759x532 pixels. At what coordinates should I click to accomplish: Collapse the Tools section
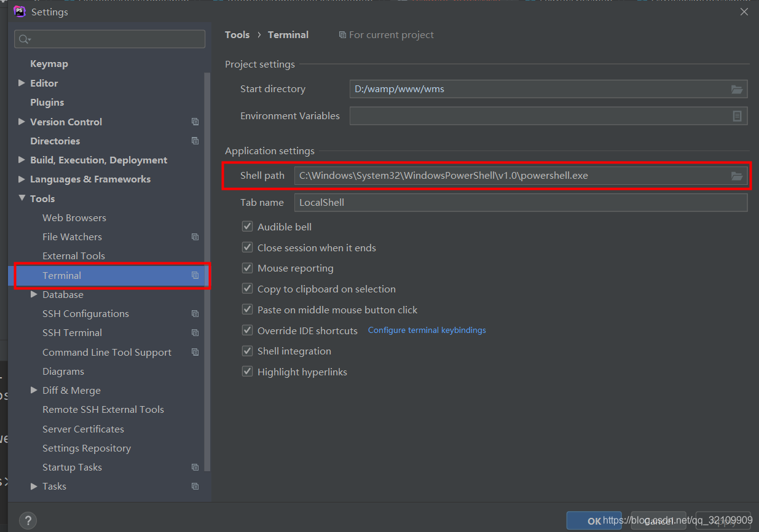click(22, 198)
